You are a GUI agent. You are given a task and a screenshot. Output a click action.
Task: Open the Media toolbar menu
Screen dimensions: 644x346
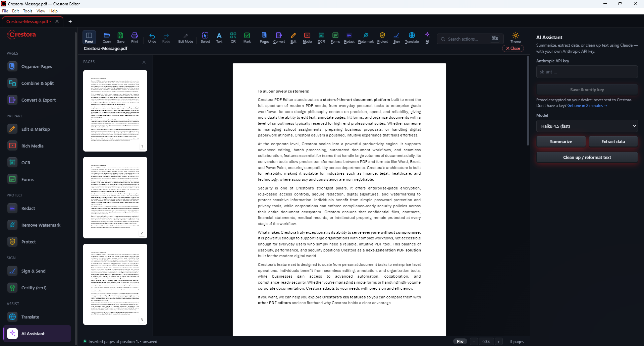[x=307, y=38]
